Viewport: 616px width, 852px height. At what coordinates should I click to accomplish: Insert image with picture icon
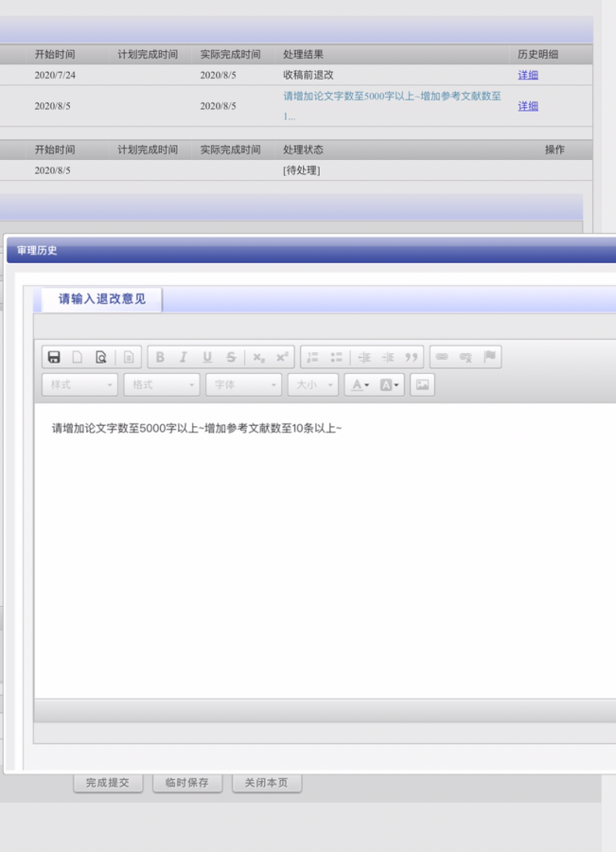422,384
